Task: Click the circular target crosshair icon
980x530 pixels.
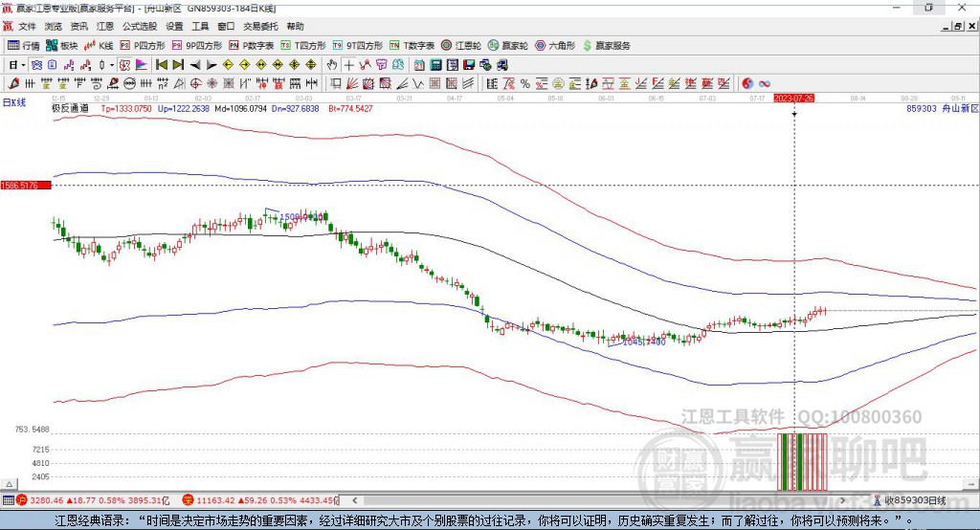Action: tap(195, 84)
